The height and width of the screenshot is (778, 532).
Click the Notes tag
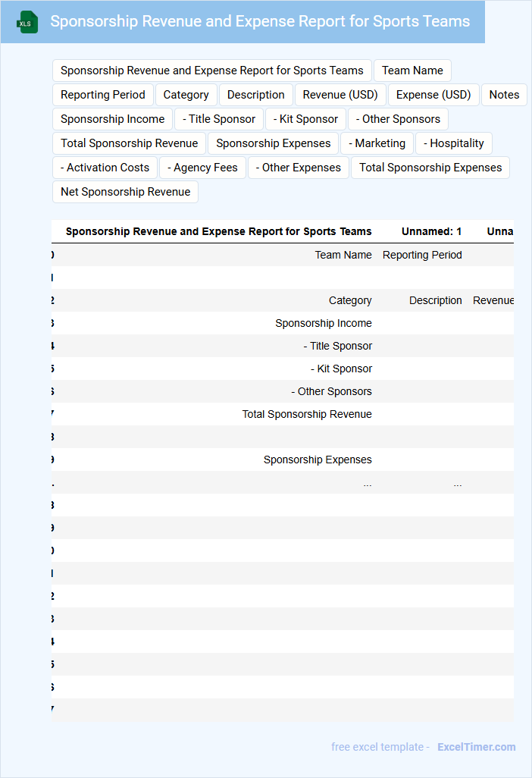pyautogui.click(x=504, y=95)
